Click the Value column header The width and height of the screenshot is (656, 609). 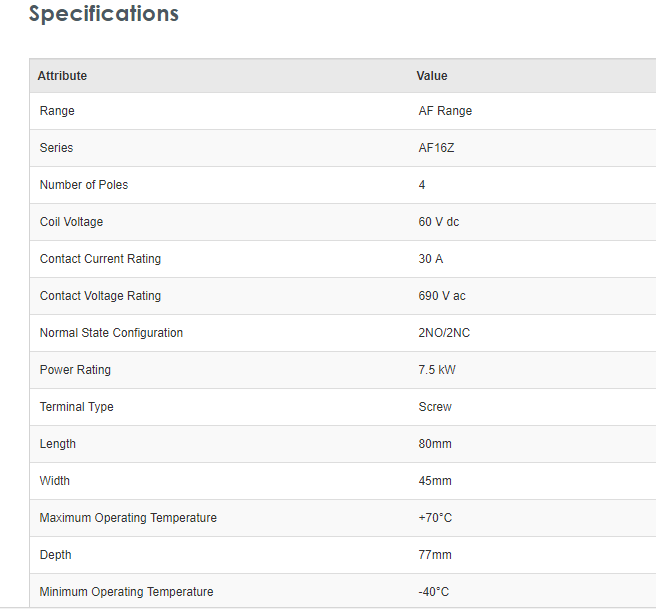point(432,76)
